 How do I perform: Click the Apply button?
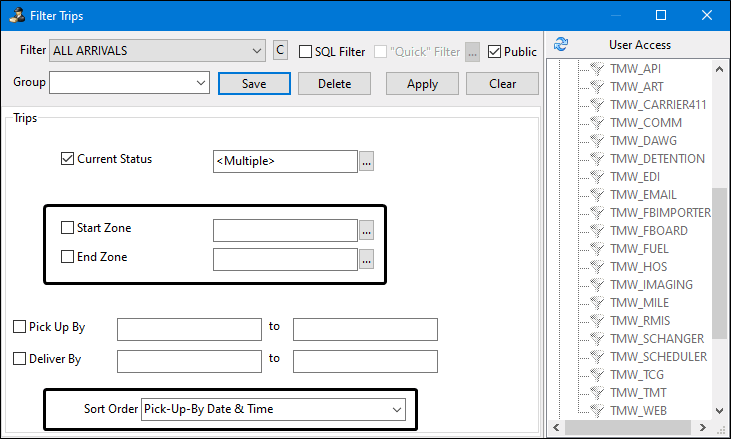click(422, 83)
